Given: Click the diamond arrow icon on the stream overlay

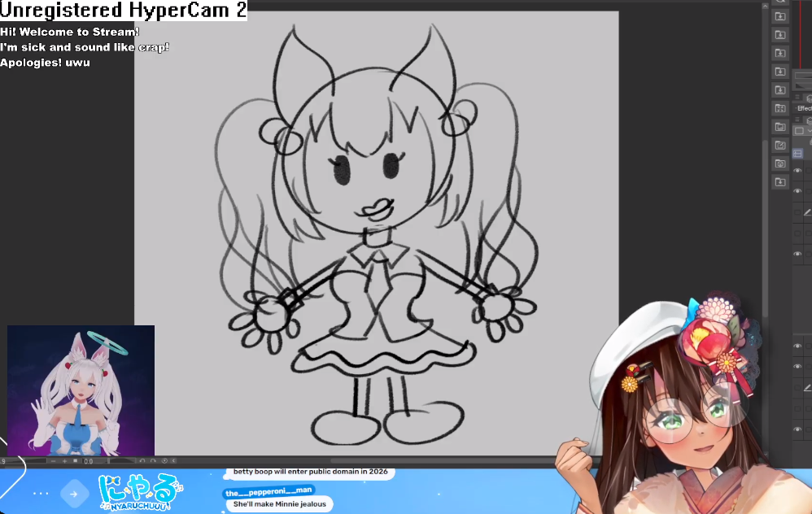Looking at the screenshot, I should coord(73,494).
